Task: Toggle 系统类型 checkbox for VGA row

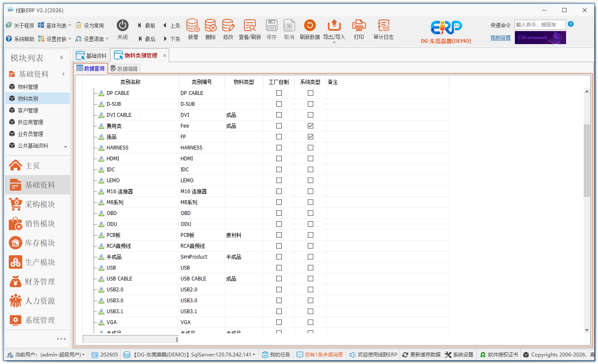Action: pyautogui.click(x=310, y=322)
